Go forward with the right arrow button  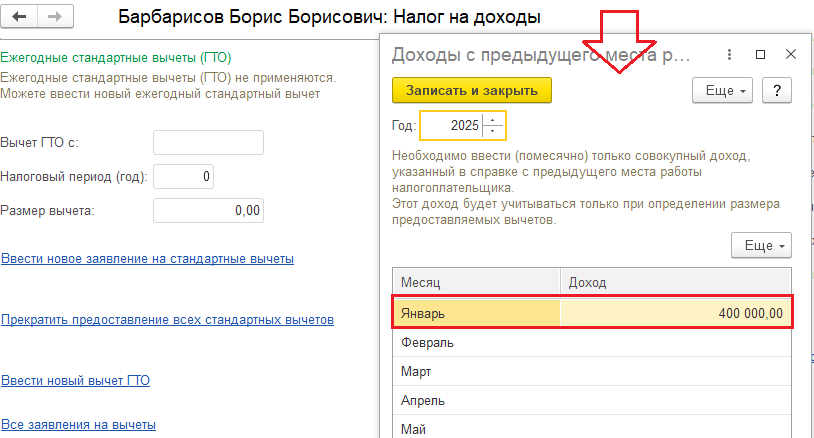point(55,17)
